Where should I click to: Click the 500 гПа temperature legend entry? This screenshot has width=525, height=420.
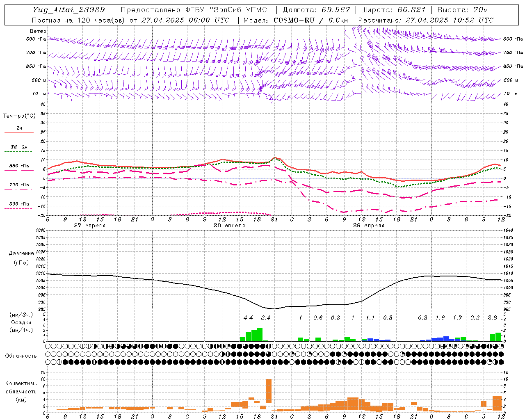[19, 205]
